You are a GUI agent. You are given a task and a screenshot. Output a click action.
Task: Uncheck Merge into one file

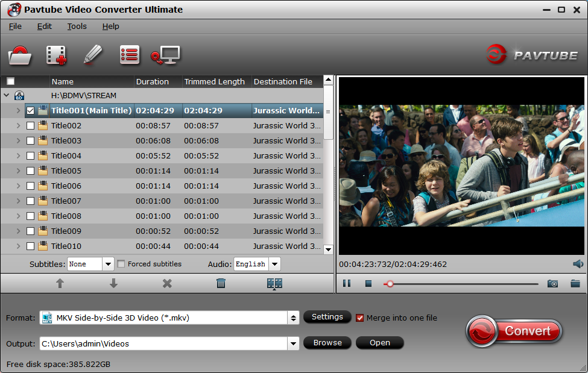pyautogui.click(x=360, y=318)
